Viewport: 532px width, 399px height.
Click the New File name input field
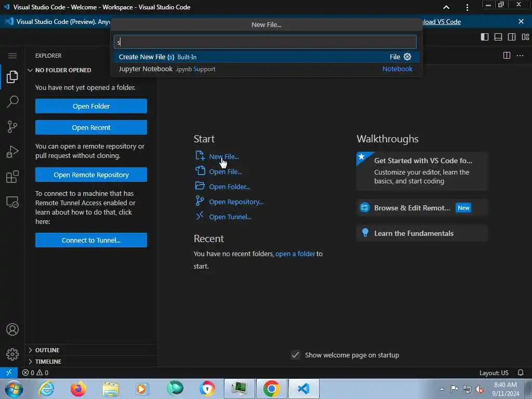tap(265, 42)
